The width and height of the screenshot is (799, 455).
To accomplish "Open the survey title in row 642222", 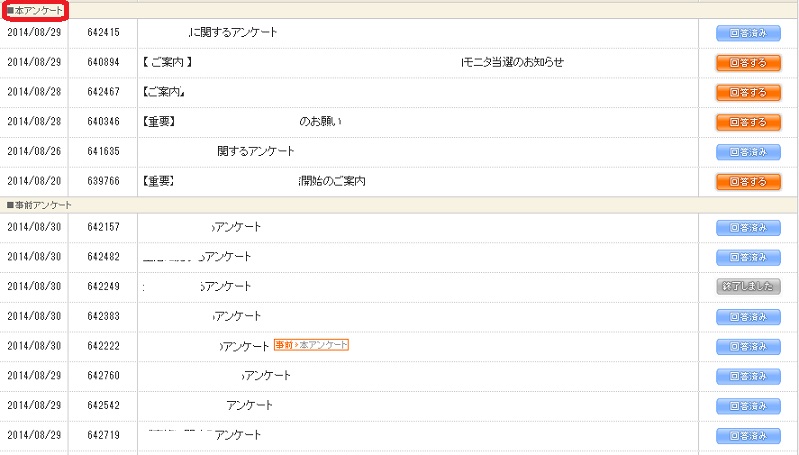I will point(245,346).
